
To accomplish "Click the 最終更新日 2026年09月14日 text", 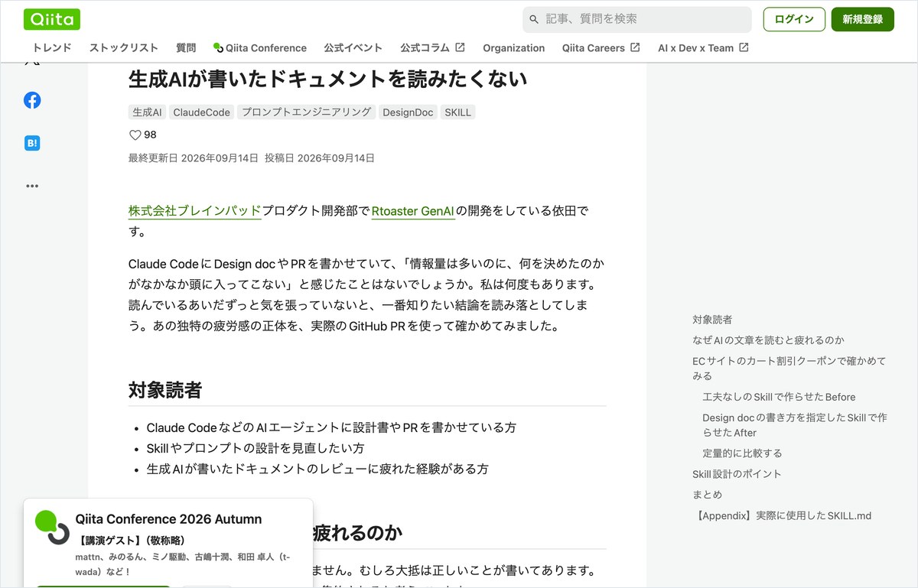I will [194, 158].
